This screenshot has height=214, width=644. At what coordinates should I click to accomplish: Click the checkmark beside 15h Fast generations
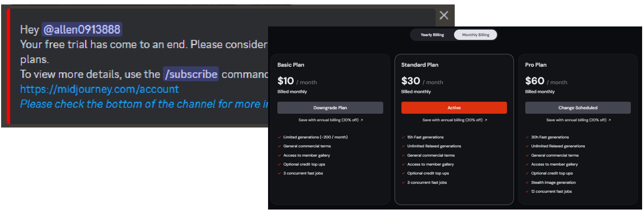pos(403,137)
